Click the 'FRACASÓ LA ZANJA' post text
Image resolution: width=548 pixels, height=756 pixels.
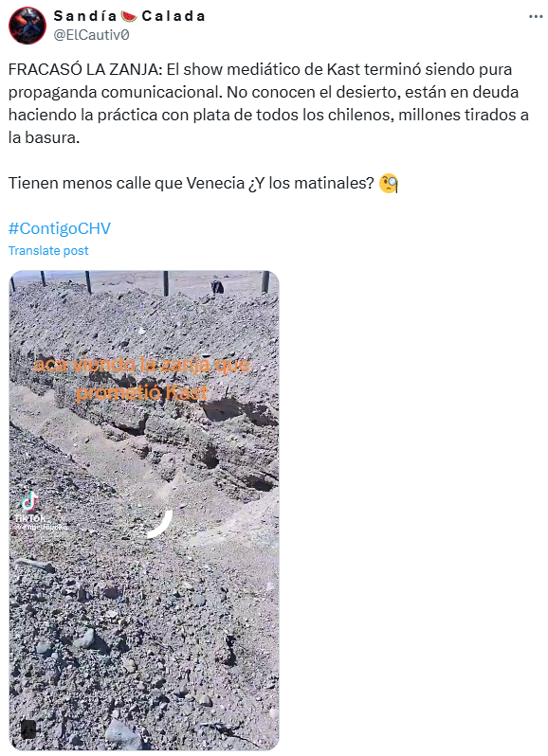(x=83, y=69)
